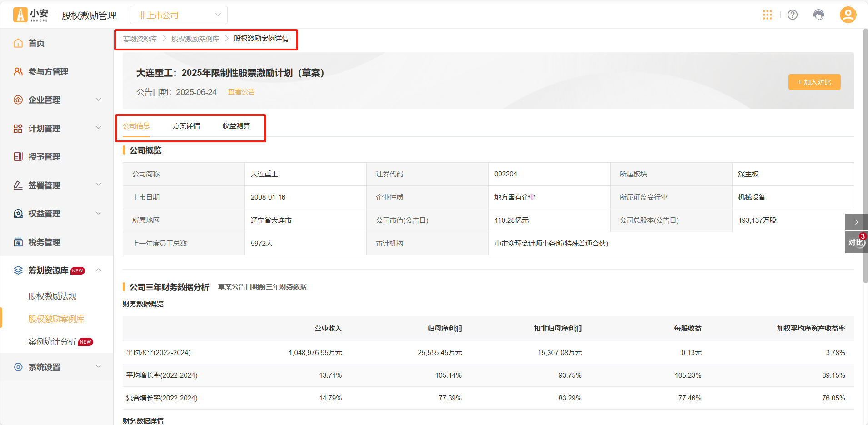Click the 签署管理 pen icon

click(18, 185)
